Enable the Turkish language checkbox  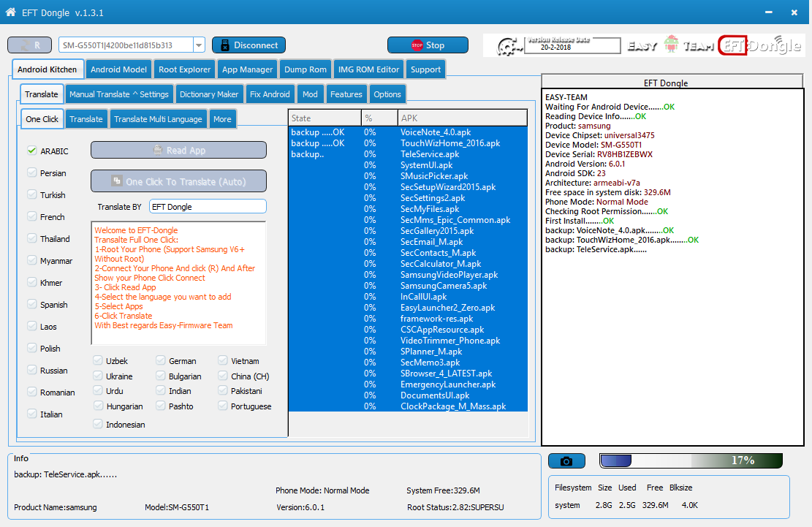click(32, 194)
